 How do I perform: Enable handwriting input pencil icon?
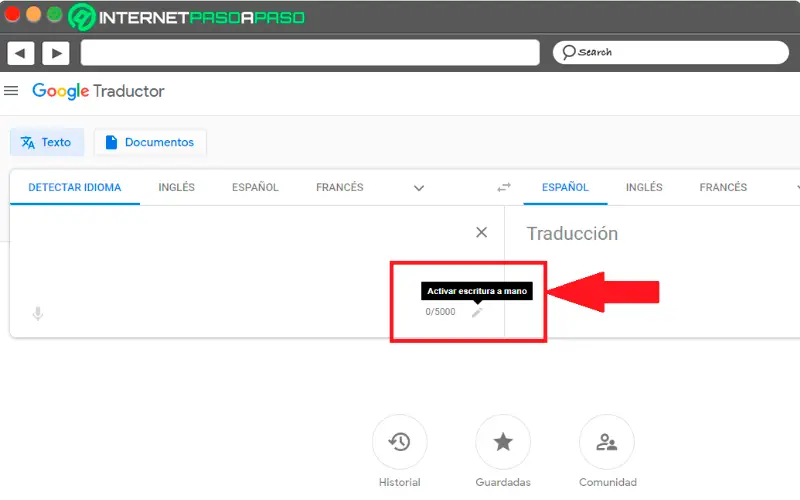[x=477, y=312]
